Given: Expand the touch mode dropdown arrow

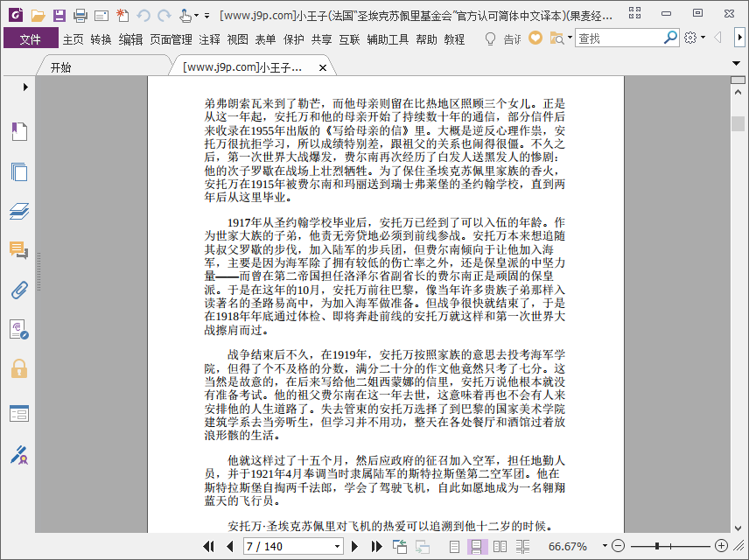Looking at the screenshot, I should pos(196,16).
